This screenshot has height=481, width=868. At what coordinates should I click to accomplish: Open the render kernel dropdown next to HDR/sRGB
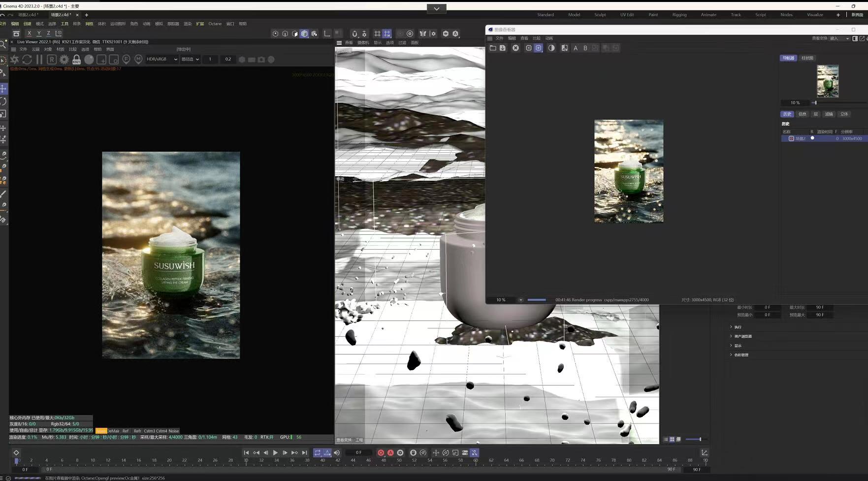pyautogui.click(x=190, y=59)
